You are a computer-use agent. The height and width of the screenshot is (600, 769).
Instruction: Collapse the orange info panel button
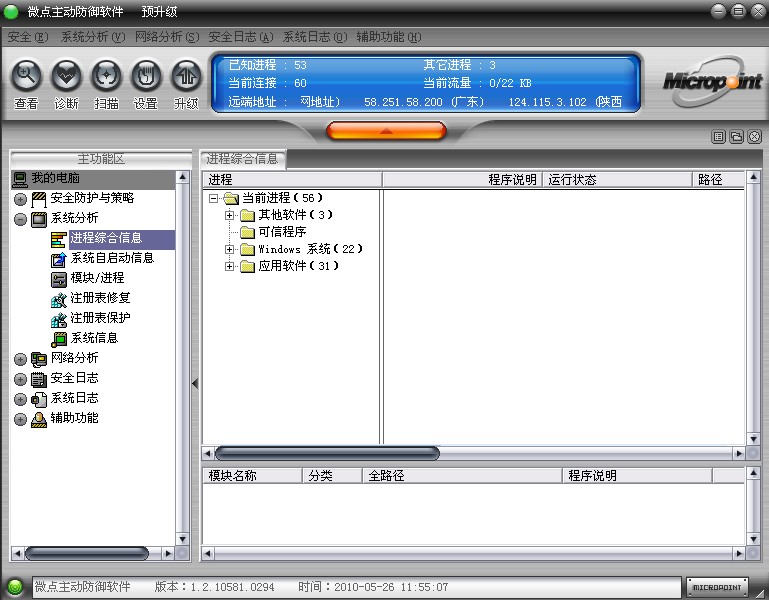(386, 130)
